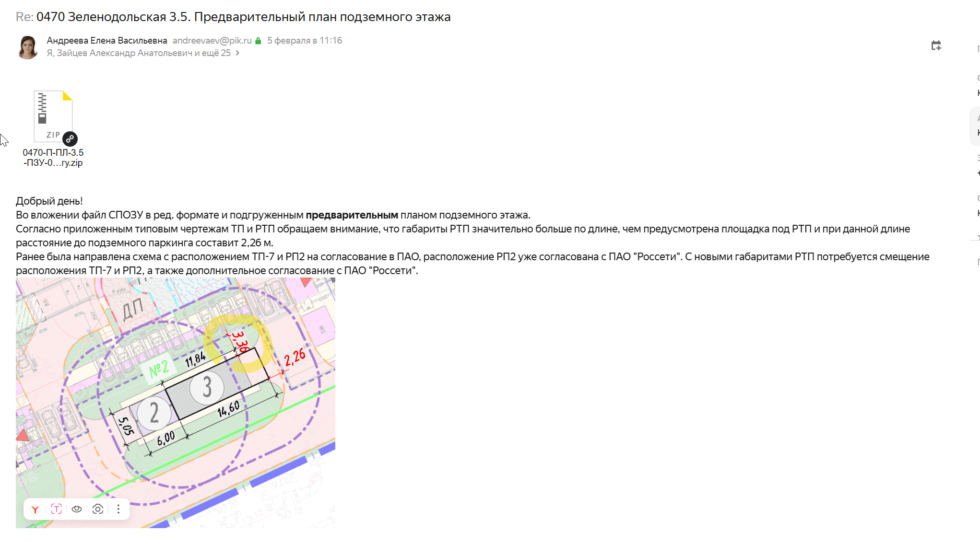Click the Yandex search icon on image toolbar
This screenshot has height=543, width=980.
[x=35, y=509]
